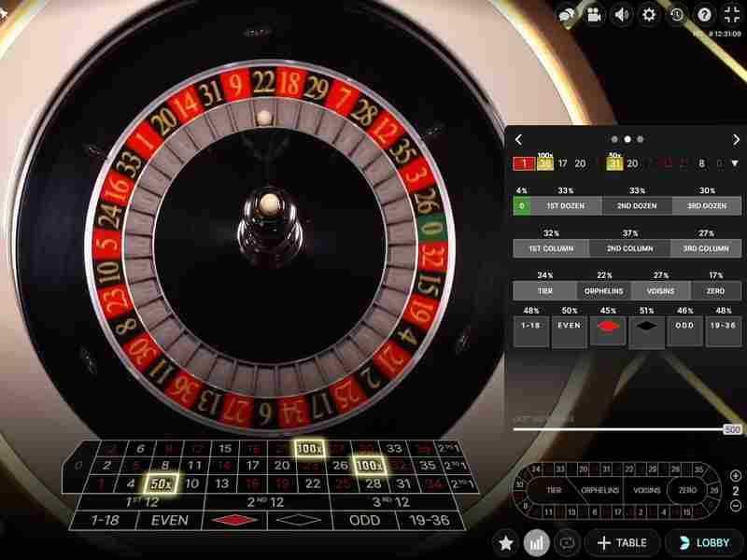
Task: Click the 100x lightning cell beside 26
Action: [x=369, y=465]
